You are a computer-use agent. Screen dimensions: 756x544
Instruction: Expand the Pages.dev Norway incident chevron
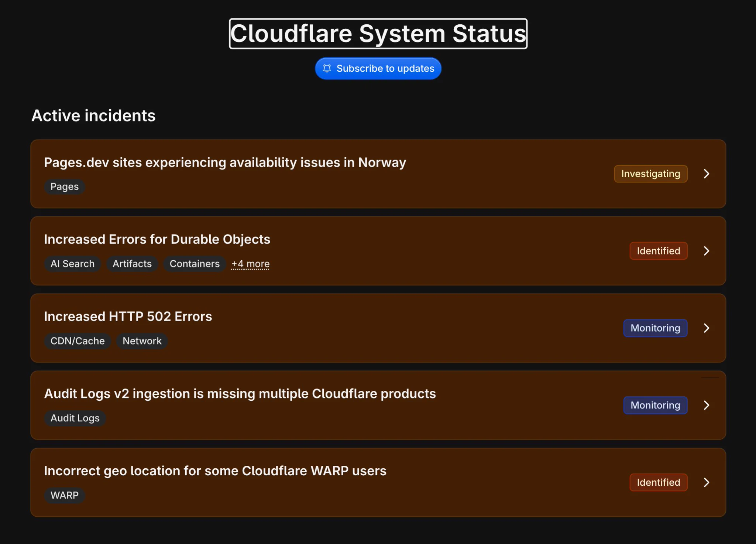706,174
